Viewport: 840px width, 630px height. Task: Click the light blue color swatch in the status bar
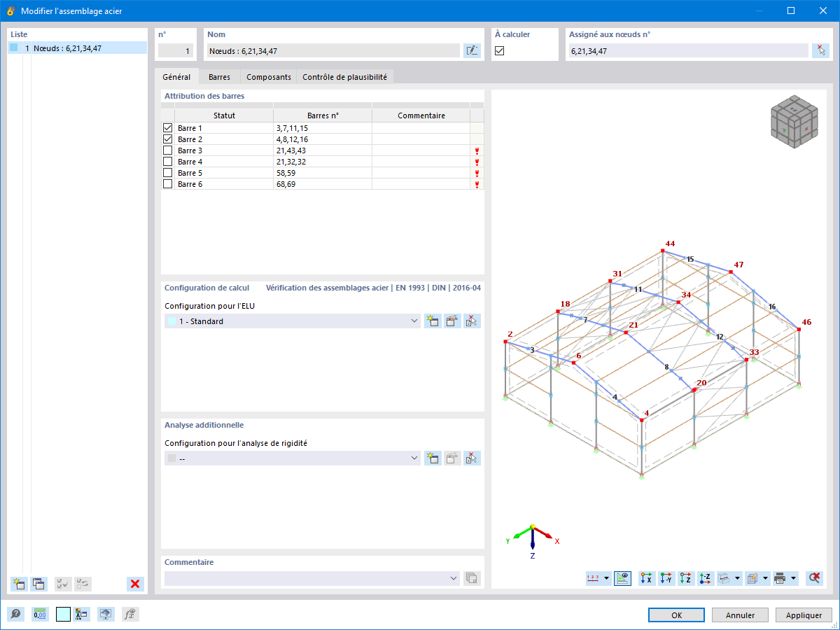62,614
